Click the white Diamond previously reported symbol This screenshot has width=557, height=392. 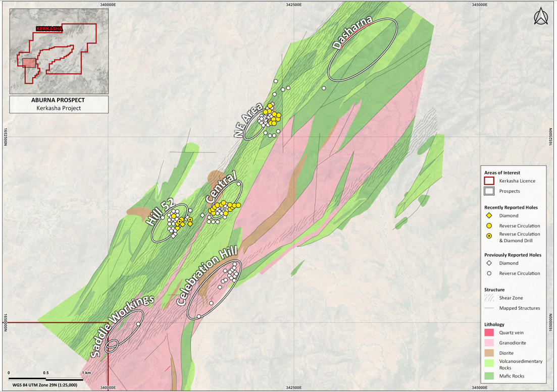click(489, 263)
